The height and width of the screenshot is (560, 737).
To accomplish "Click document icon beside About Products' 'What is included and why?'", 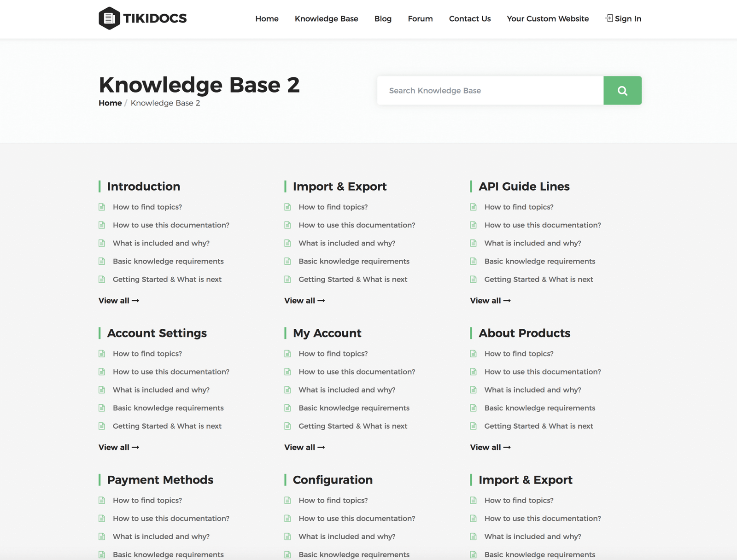I will (x=473, y=390).
